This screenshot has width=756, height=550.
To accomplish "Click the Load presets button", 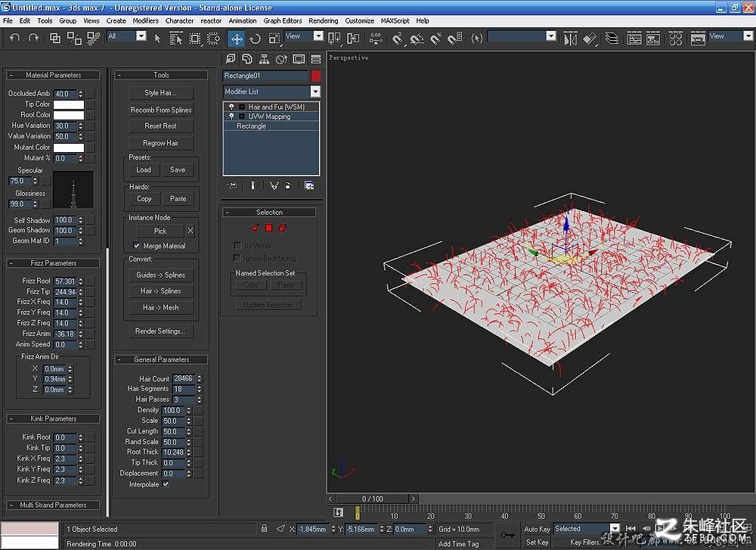I will click(144, 169).
